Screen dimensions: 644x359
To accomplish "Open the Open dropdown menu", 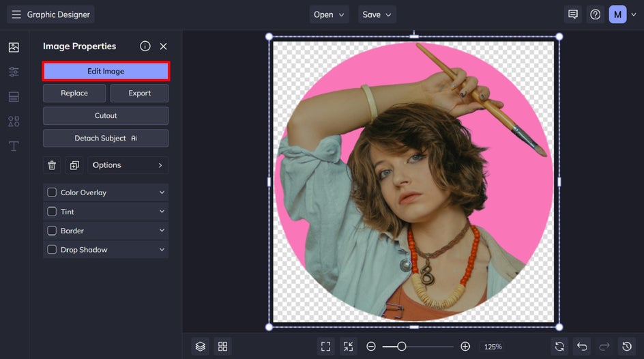I will click(330, 14).
